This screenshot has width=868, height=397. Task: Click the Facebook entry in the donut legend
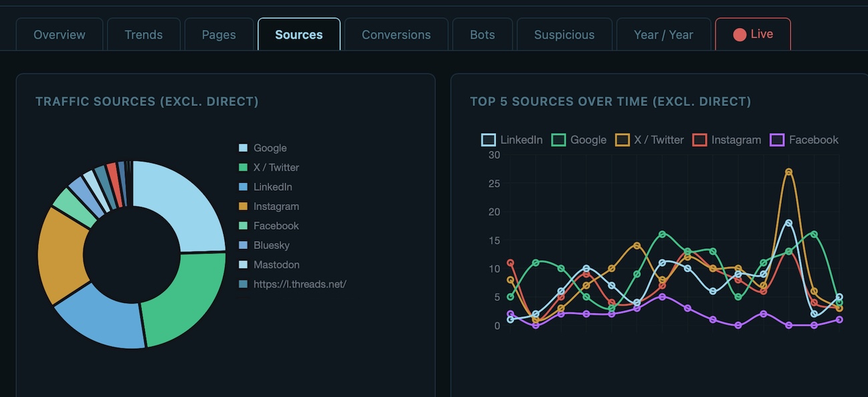pyautogui.click(x=276, y=226)
